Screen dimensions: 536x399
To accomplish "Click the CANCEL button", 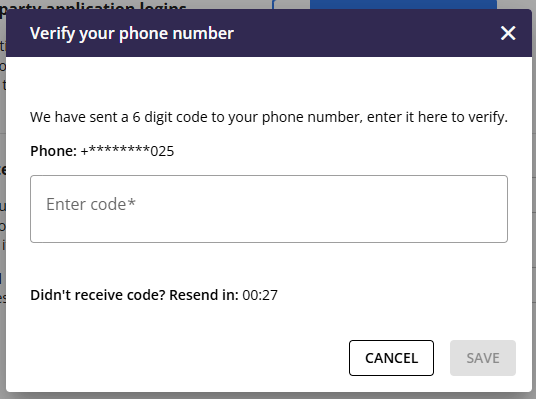I will pyautogui.click(x=391, y=358).
